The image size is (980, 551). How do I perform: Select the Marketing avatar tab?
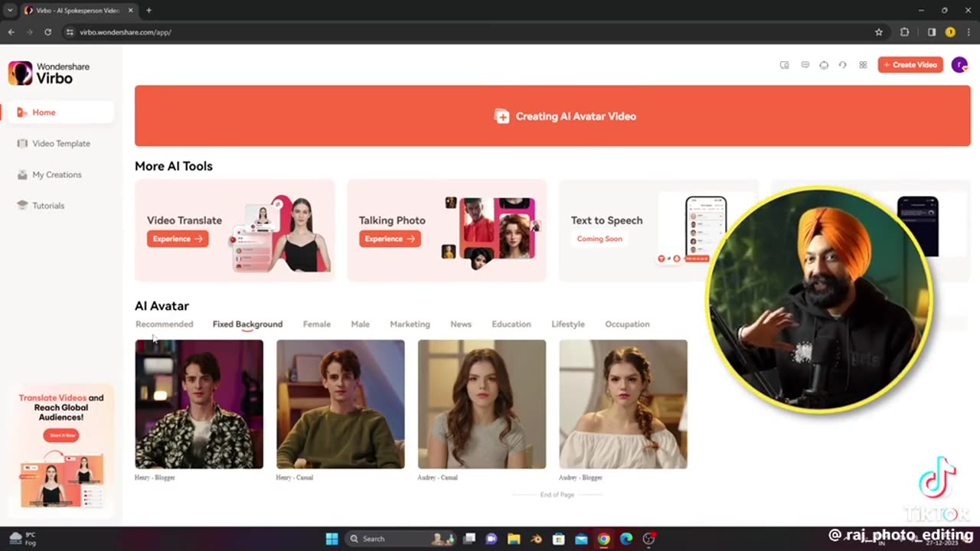click(410, 324)
